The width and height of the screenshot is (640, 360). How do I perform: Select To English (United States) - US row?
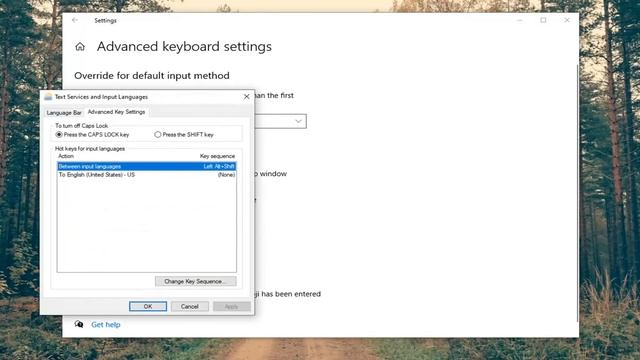pos(147,175)
